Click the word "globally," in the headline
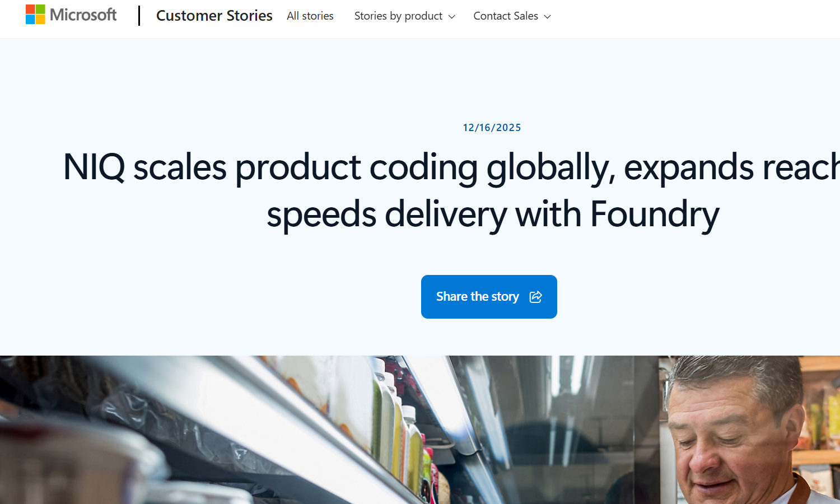This screenshot has height=504, width=840. (550, 167)
